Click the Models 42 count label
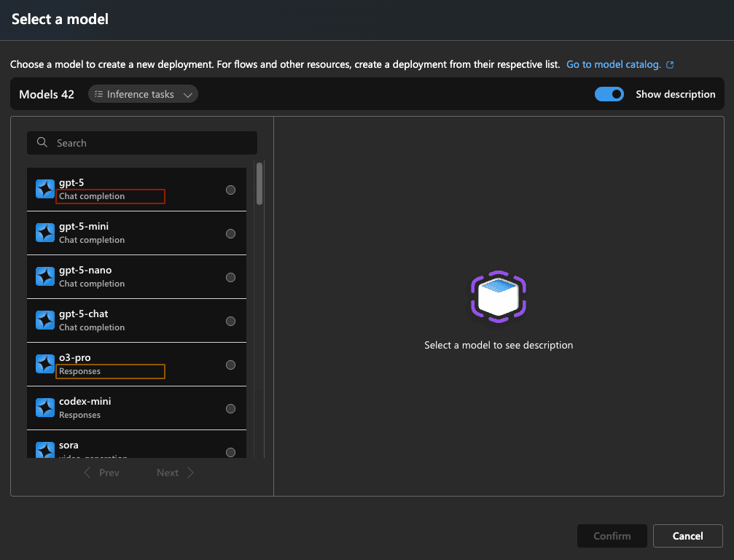This screenshot has height=560, width=734. [47, 94]
